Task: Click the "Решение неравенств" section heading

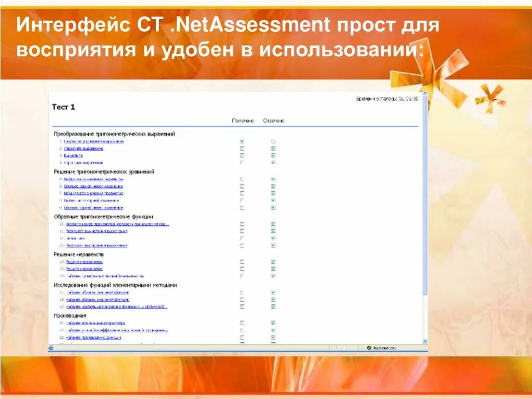Action: click(x=79, y=255)
